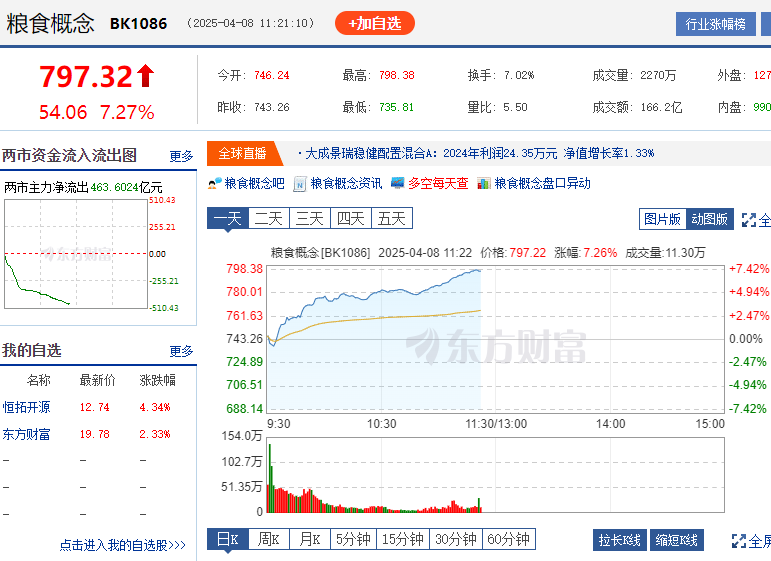The height and width of the screenshot is (561, 771).
Task: Open 点击进入我的自选股 link
Action: 122,545
